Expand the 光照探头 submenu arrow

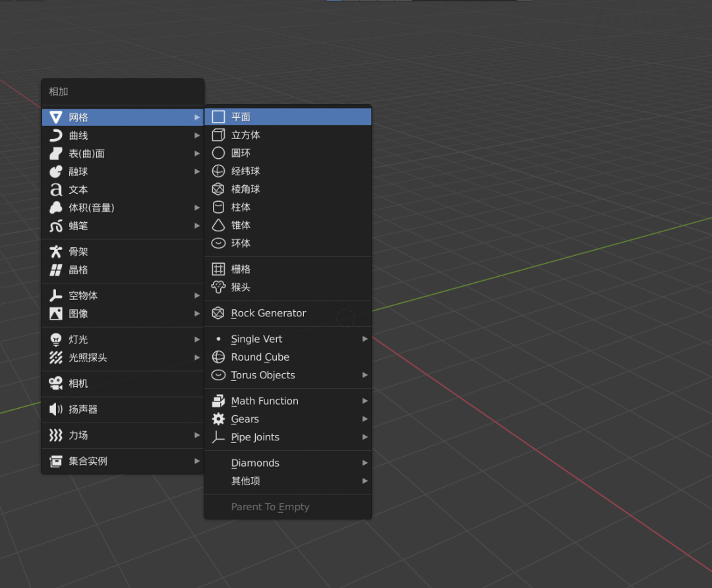197,358
